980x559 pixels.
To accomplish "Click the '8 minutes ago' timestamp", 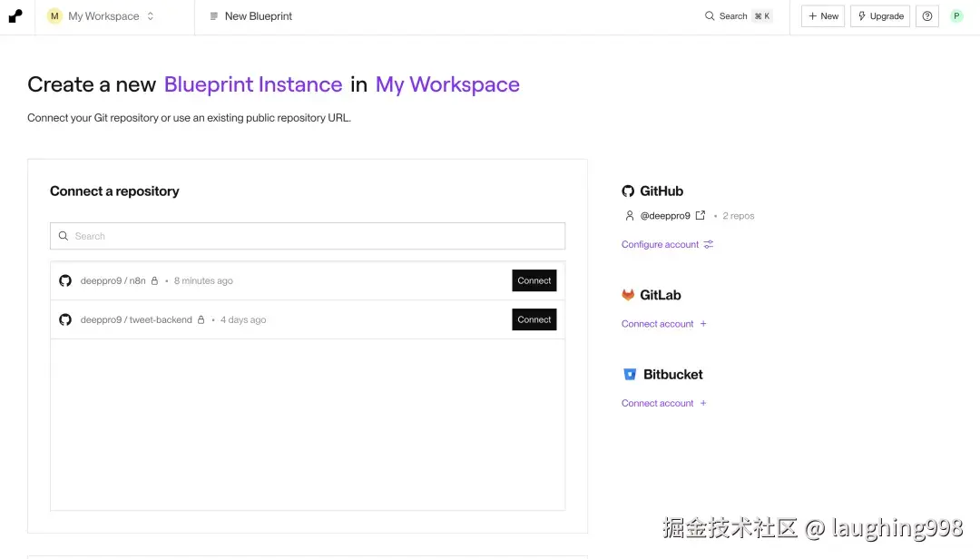I will (203, 280).
